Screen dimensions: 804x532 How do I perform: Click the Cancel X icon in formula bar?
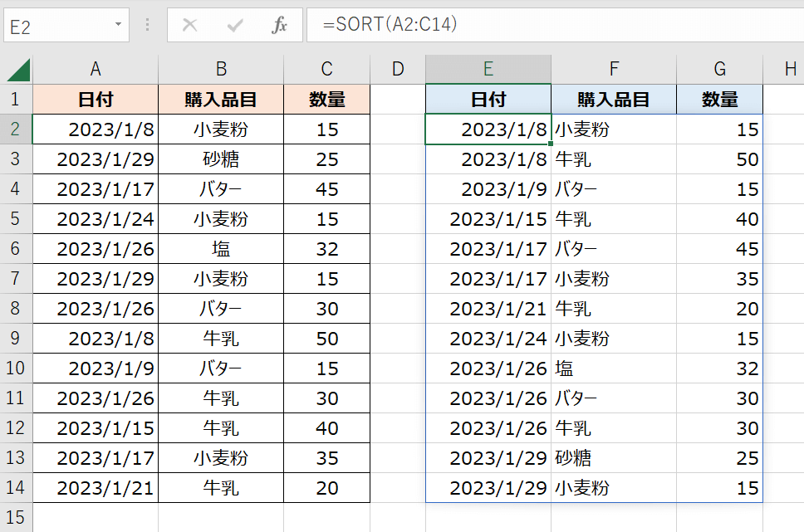(189, 26)
